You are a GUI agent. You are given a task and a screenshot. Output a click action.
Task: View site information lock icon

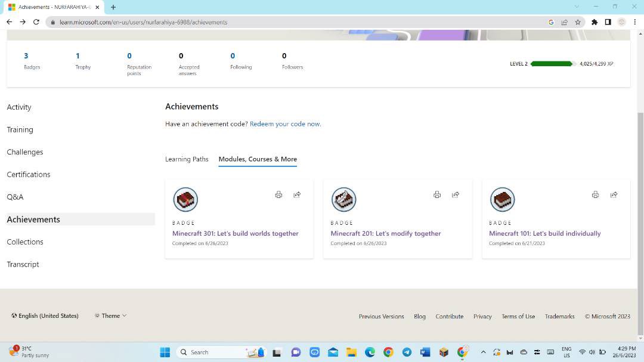tap(52, 22)
